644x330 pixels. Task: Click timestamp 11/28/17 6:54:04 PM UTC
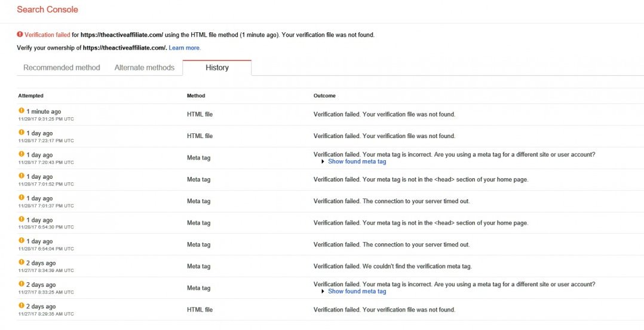coord(46,249)
